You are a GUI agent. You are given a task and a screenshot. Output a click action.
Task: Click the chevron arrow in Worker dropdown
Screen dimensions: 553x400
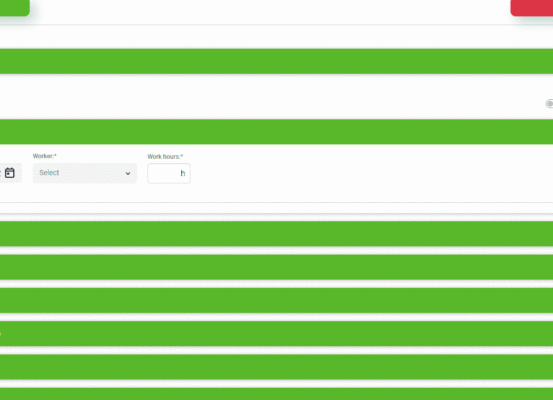(128, 173)
